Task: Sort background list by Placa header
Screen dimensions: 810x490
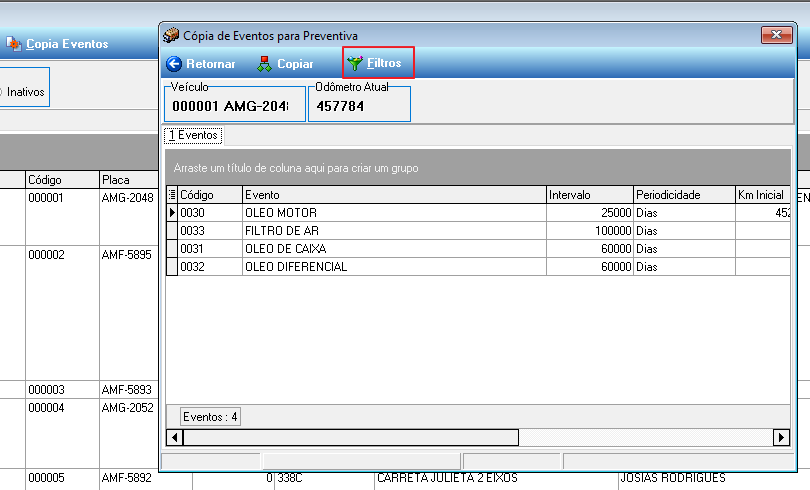Action: pos(129,180)
